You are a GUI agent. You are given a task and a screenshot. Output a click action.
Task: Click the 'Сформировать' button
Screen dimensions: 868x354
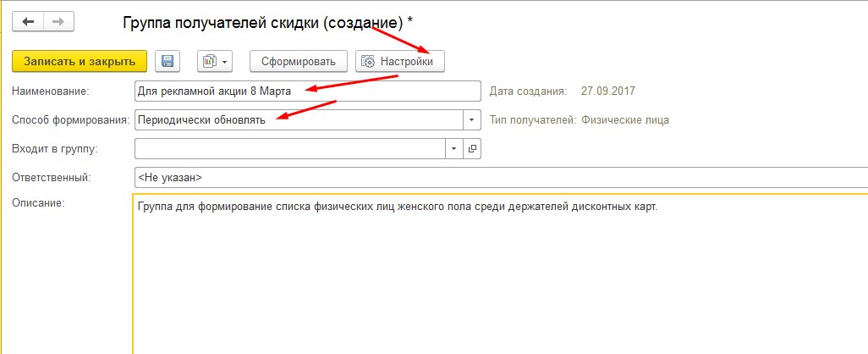click(298, 61)
